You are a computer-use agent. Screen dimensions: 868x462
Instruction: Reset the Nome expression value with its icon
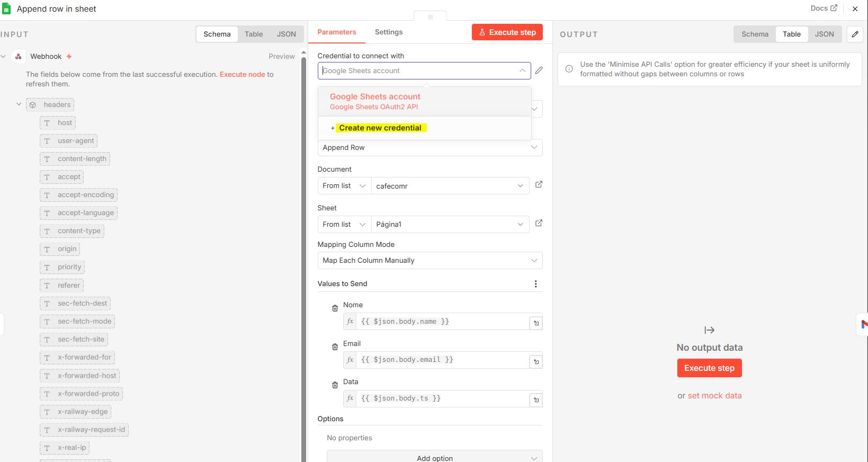pyautogui.click(x=536, y=323)
